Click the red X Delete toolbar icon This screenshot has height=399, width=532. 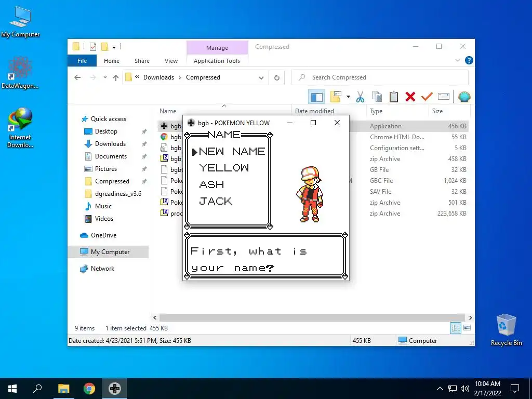point(410,97)
